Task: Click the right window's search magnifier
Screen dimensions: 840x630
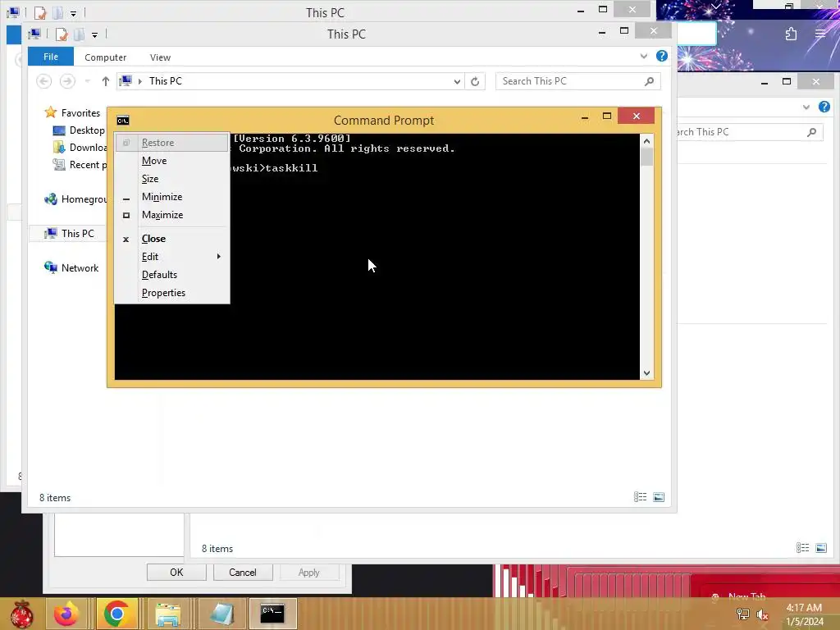Action: click(811, 132)
